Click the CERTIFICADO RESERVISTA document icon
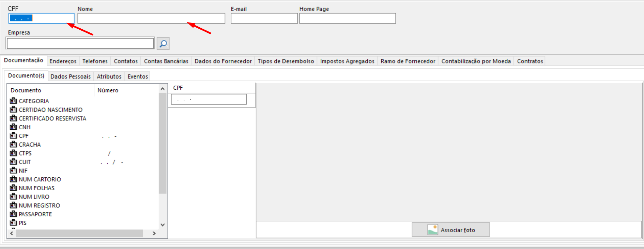 tap(13, 118)
